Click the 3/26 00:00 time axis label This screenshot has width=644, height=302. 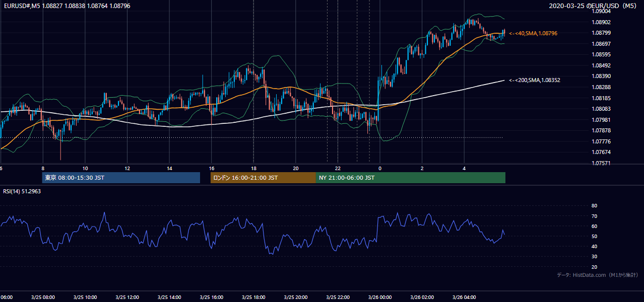pos(380,297)
